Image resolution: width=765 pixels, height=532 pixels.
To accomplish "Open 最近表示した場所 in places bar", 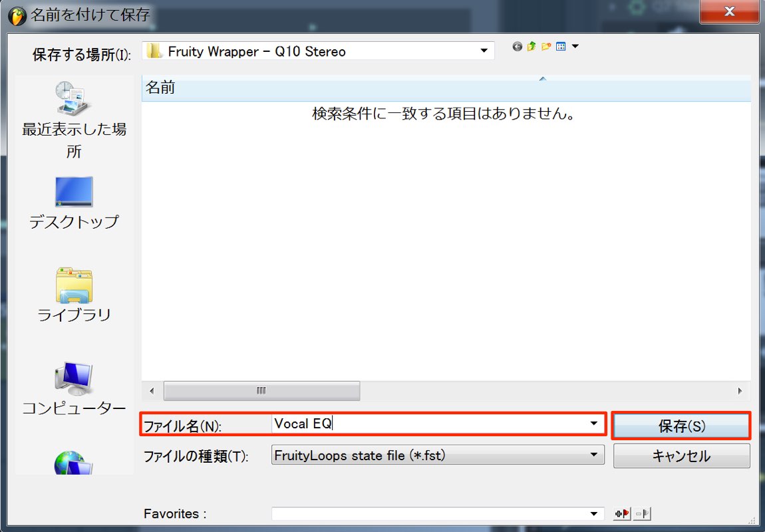I will click(x=74, y=120).
